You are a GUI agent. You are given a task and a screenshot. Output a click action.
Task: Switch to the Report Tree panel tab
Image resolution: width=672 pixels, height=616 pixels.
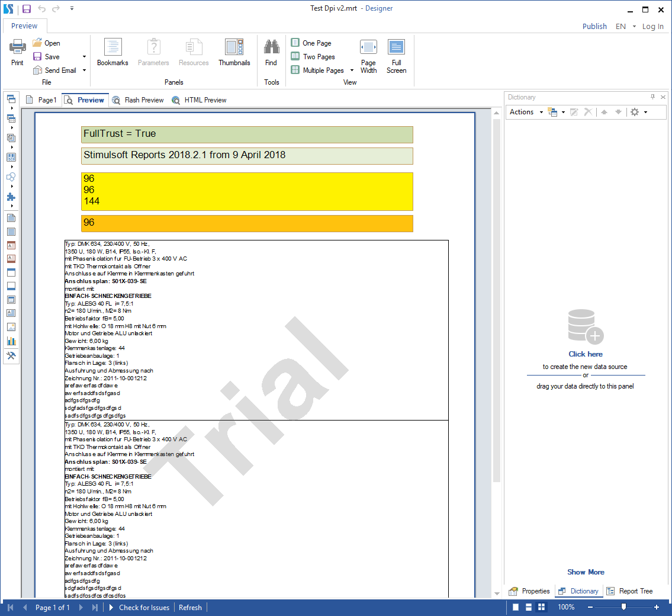click(629, 591)
